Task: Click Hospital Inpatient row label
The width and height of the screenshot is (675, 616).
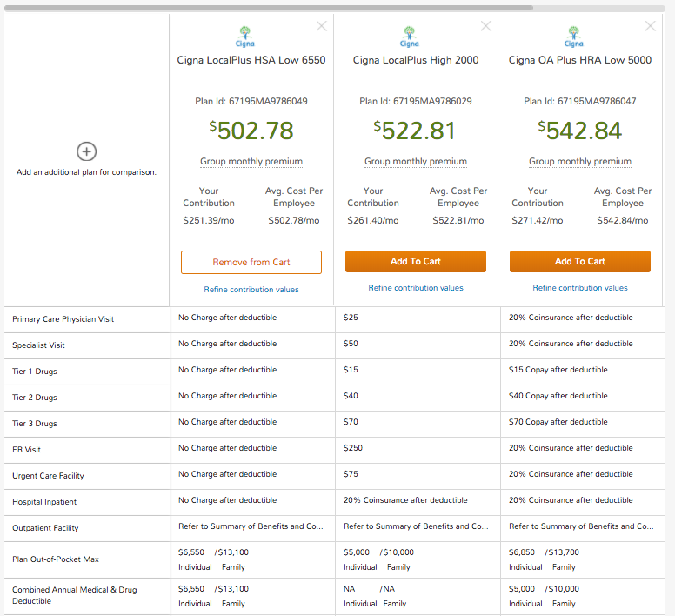Action: [44, 502]
